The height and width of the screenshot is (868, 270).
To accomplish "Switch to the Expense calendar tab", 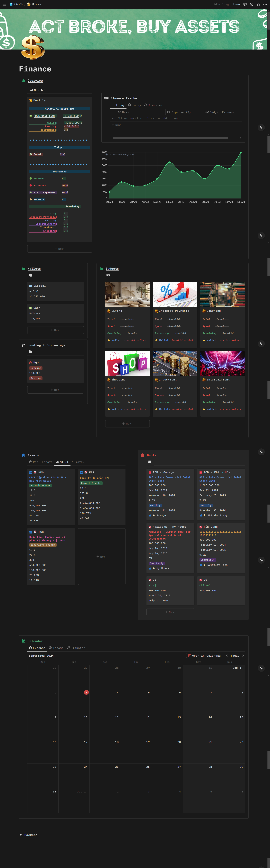I will 37,648.
